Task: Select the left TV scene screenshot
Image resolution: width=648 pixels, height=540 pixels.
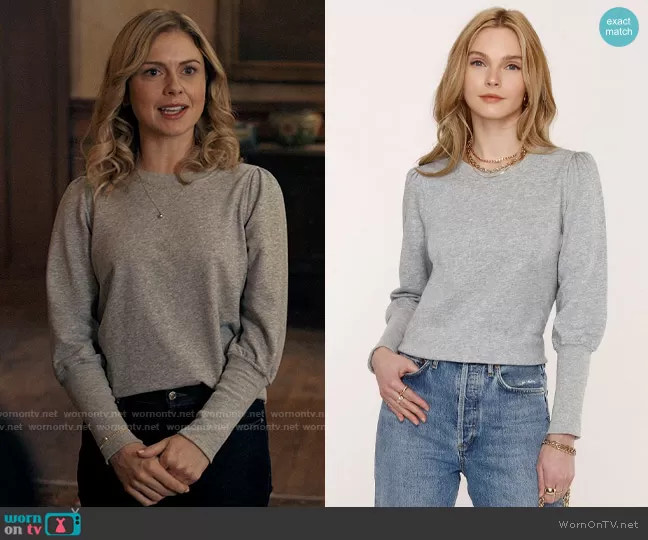Action: [162, 250]
